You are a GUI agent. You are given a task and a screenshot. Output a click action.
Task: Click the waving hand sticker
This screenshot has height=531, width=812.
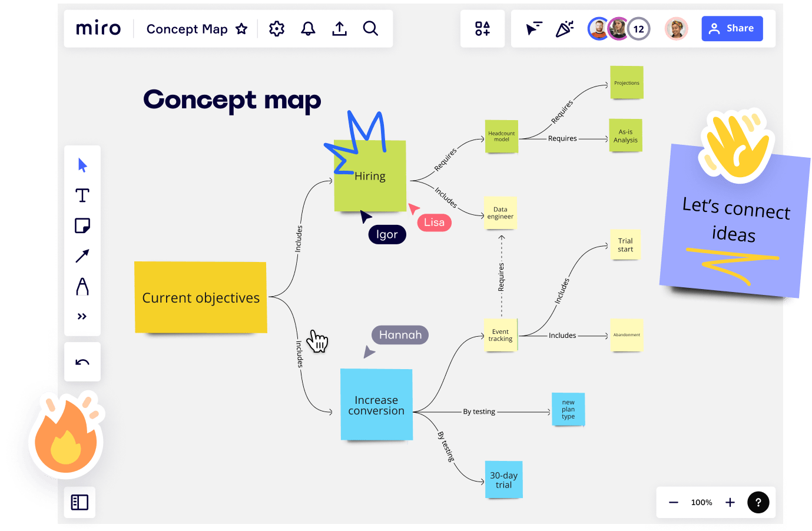(736, 145)
